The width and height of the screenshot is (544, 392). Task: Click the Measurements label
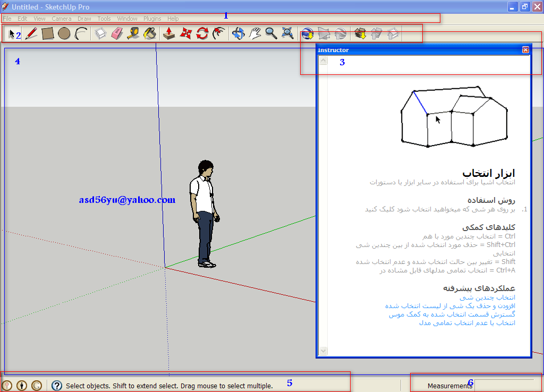(x=450, y=386)
